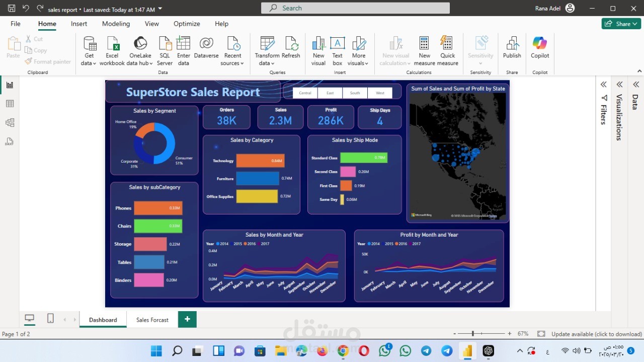Refresh the report data
Viewport: 644px width, 362px height.
(x=291, y=47)
